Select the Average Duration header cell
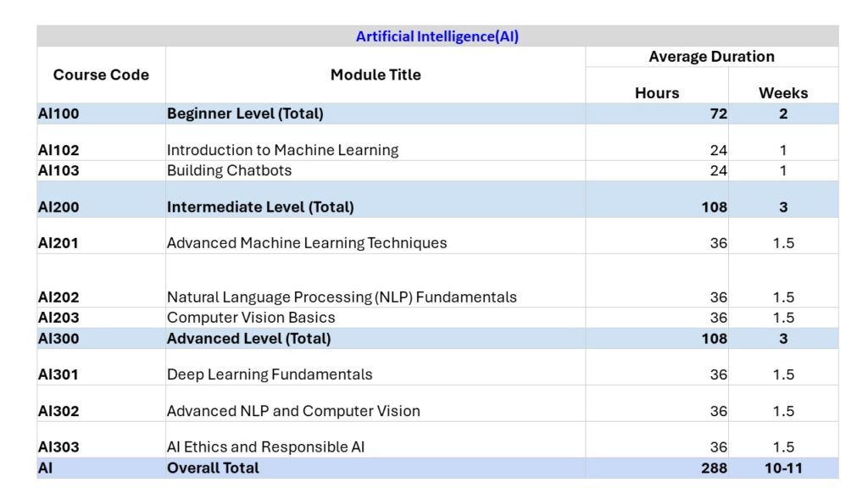This screenshot has height=488, width=868. [711, 57]
